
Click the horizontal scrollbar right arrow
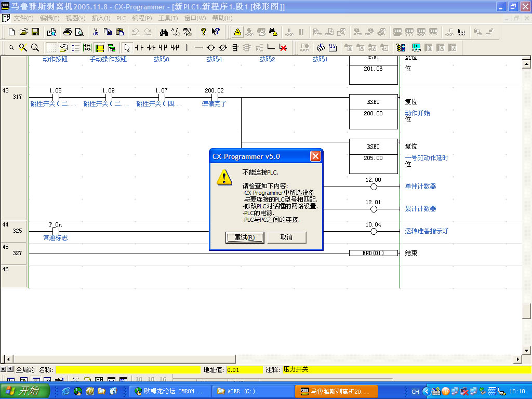click(x=518, y=359)
